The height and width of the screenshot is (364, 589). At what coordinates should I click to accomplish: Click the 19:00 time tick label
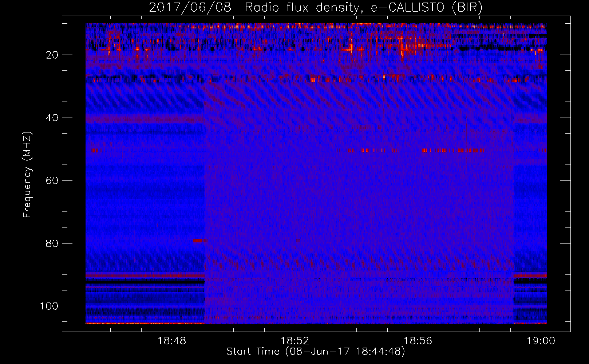[541, 341]
